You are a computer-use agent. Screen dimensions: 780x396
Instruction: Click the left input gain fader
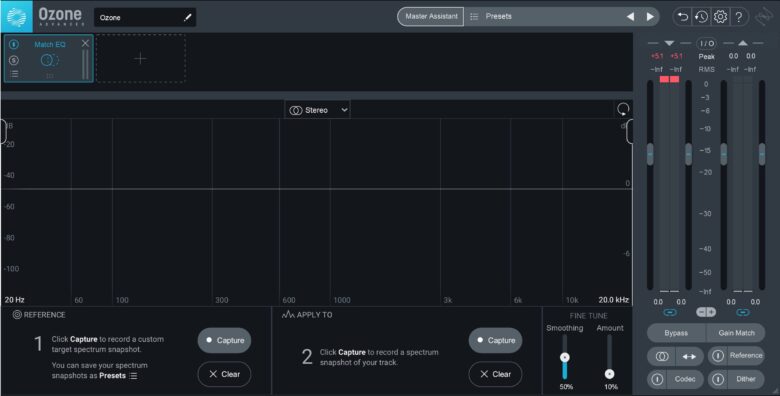[650, 154]
